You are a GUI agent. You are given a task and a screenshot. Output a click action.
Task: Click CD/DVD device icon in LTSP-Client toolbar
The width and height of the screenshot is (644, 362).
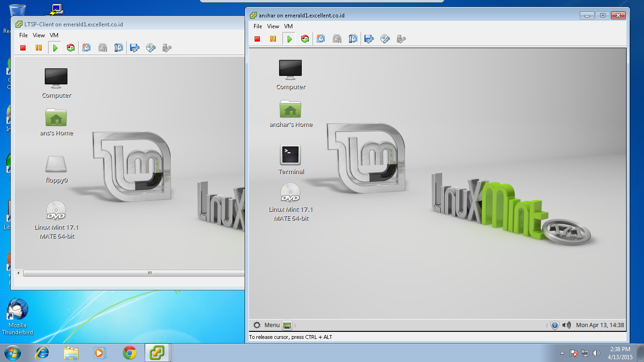click(151, 48)
